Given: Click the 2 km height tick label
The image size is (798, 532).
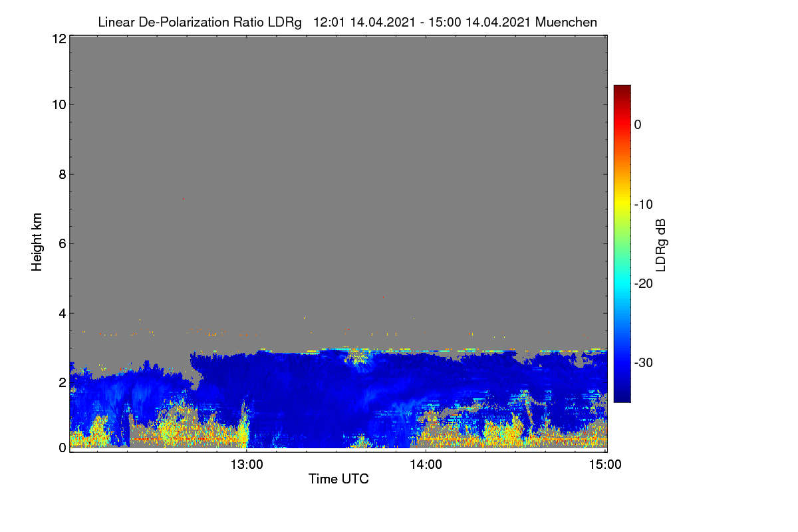Looking at the screenshot, I should click(62, 382).
